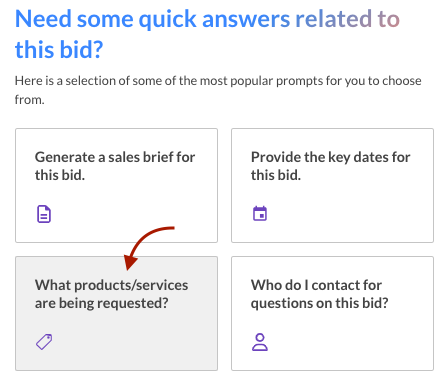Click 'are being requested?' line in gray card
Screen dimensions: 445x379
pyautogui.click(x=101, y=303)
